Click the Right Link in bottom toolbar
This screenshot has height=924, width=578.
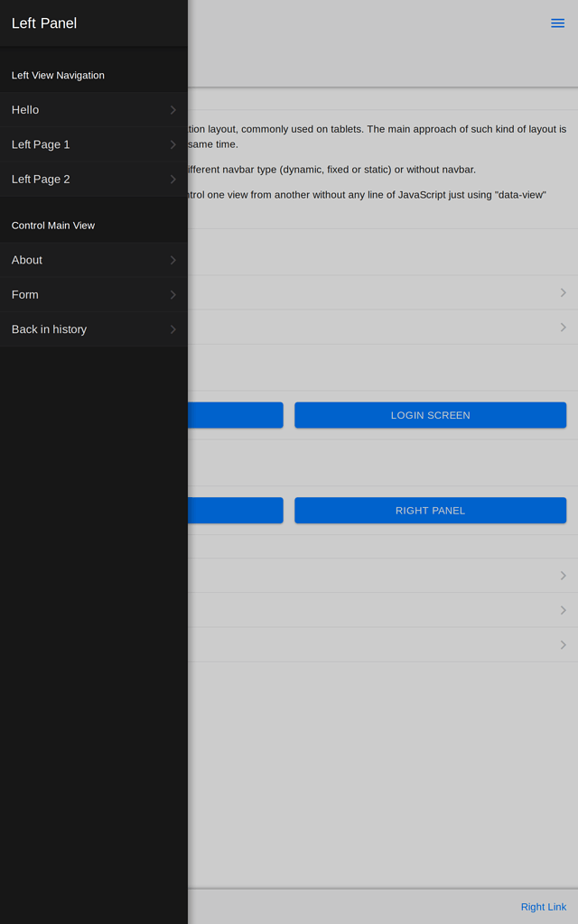pyautogui.click(x=543, y=907)
